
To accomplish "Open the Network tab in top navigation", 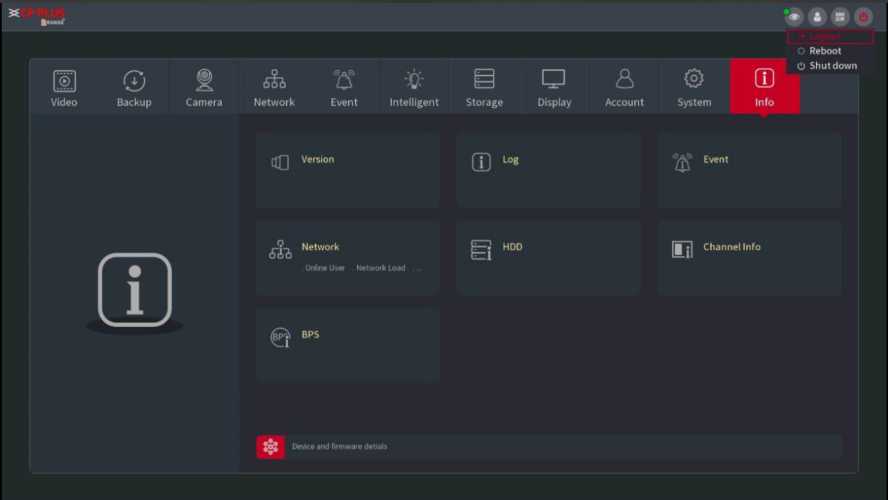I will tap(274, 88).
